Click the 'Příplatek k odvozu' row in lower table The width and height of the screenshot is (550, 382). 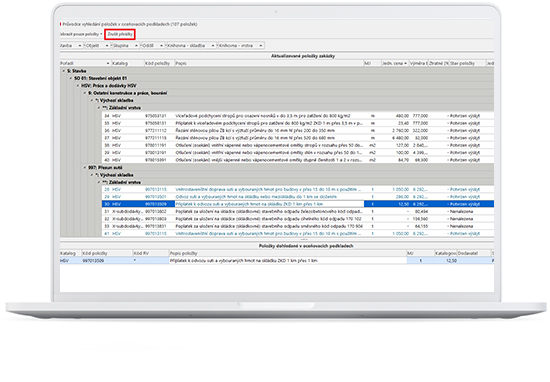tap(277, 261)
